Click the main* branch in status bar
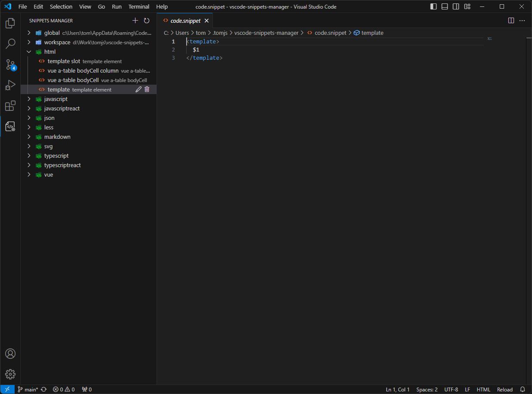The height and width of the screenshot is (394, 532). pos(28,389)
